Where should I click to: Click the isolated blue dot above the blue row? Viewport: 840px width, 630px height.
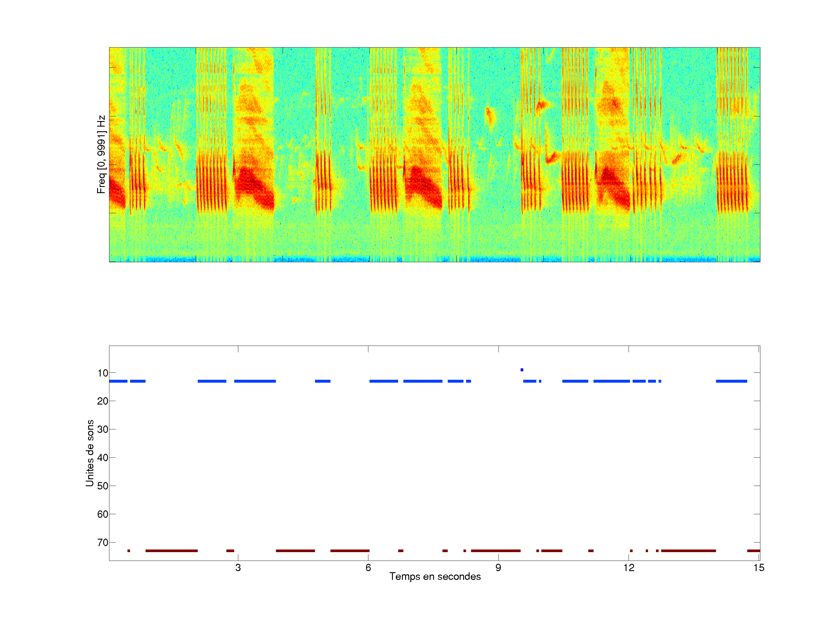522,370
